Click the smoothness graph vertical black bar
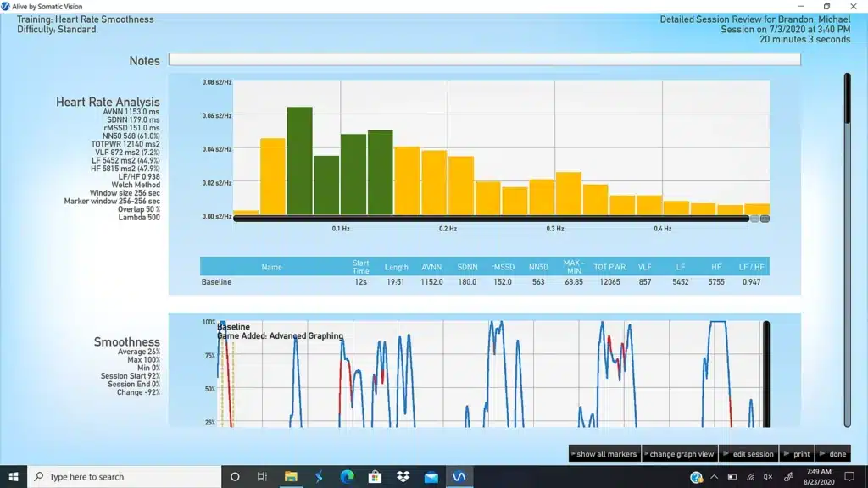The width and height of the screenshot is (868, 488). (x=766, y=374)
